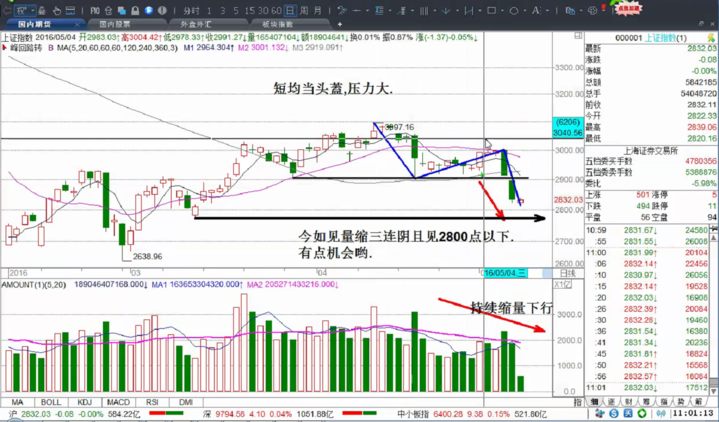Expand the text annotation tool dropdown
719x422 pixels.
(547, 11)
